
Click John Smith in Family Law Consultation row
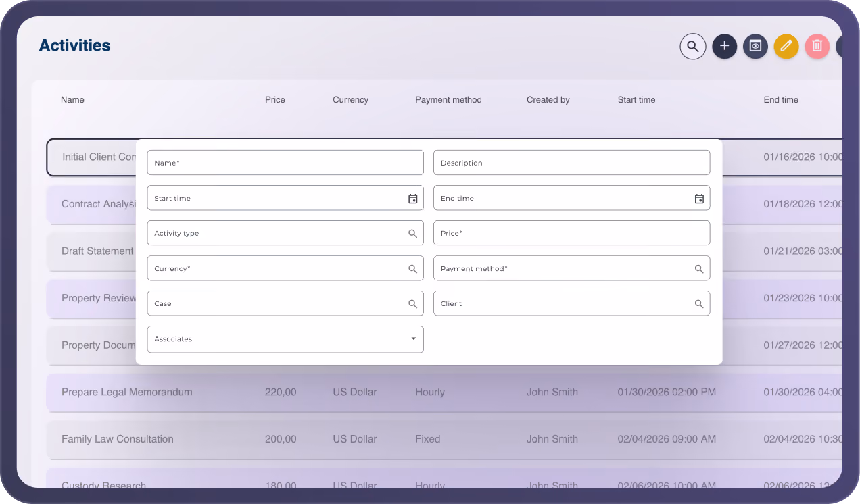coord(552,439)
